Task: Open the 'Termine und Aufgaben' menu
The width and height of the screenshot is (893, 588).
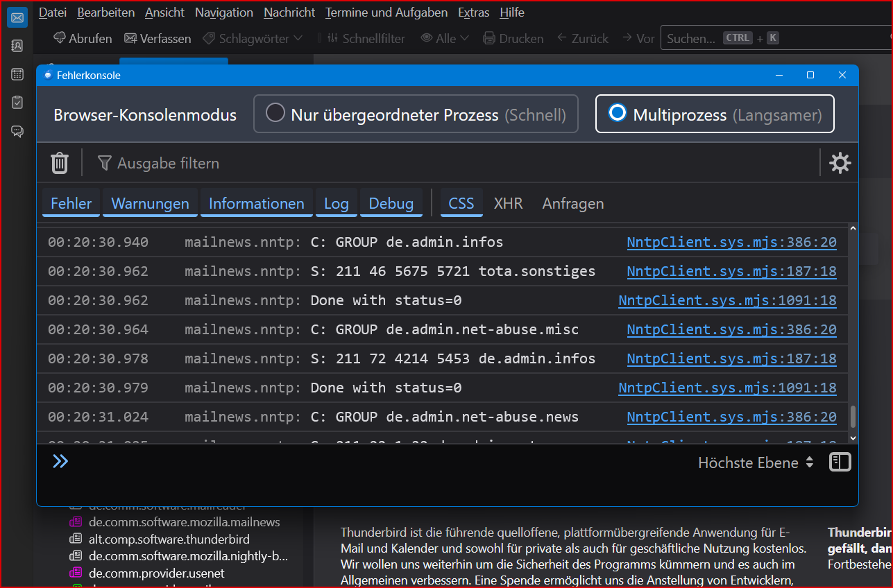Action: tap(386, 12)
